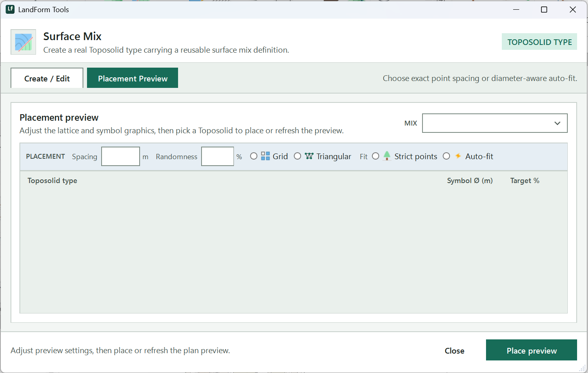Switch to the Create / Edit tab
588x373 pixels.
(x=47, y=78)
